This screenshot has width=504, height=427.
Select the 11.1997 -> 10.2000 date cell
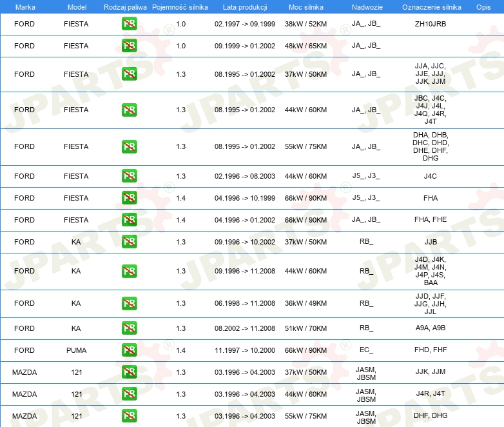click(x=245, y=350)
